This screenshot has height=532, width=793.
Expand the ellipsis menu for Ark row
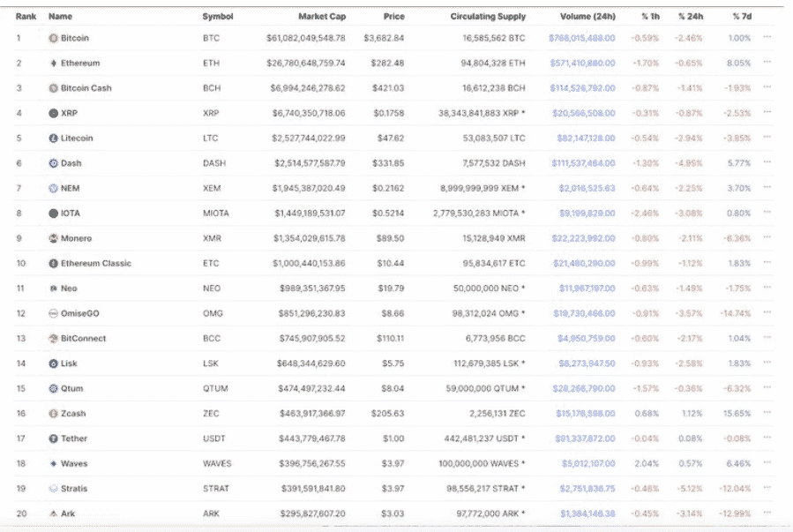(767, 513)
